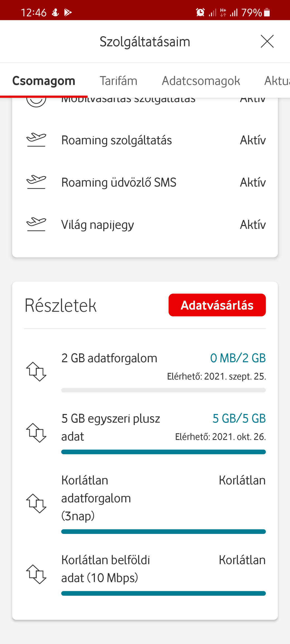Select the Csomagom tab

click(x=44, y=81)
